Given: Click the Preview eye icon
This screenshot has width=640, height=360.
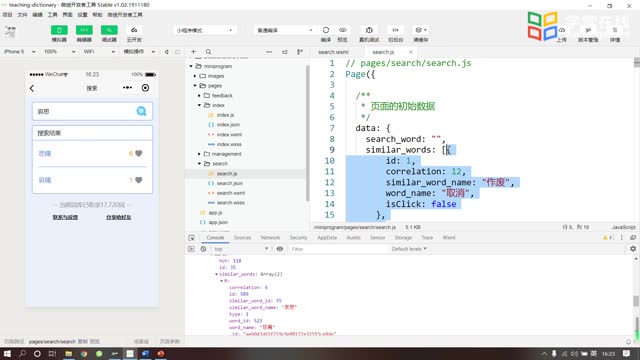Looking at the screenshot, I should (342, 30).
